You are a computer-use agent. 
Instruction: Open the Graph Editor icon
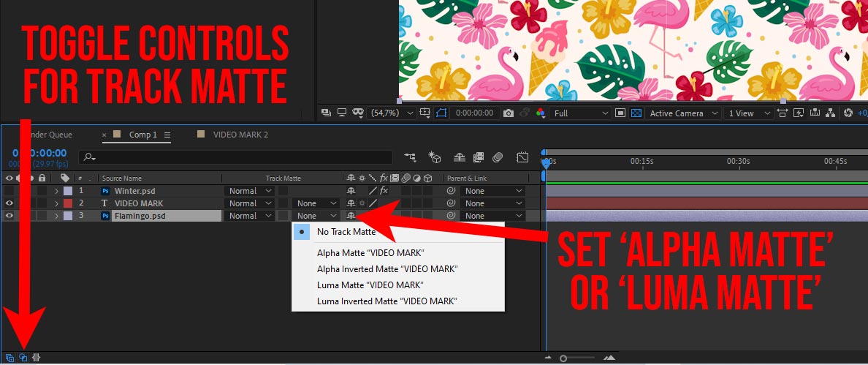tap(522, 158)
